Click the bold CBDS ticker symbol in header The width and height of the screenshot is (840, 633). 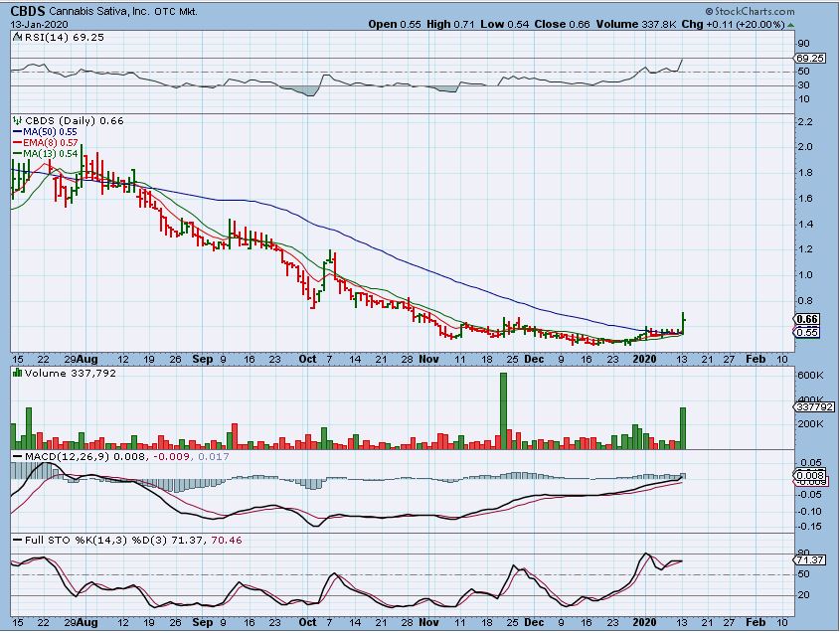[x=28, y=11]
